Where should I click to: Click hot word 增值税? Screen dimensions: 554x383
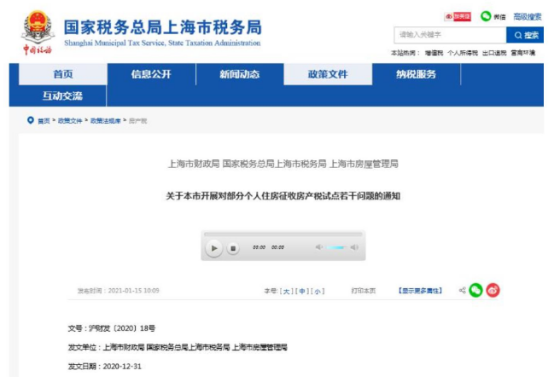[434, 53]
